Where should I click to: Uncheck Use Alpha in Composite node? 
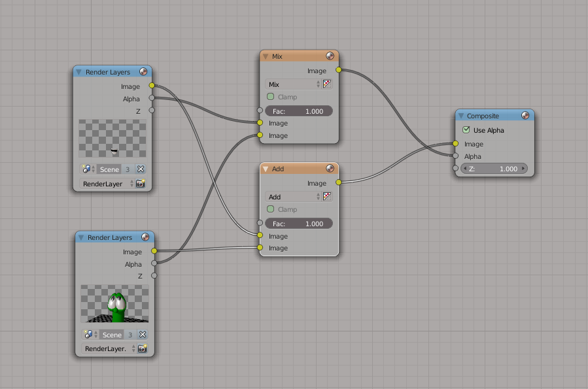pos(466,130)
